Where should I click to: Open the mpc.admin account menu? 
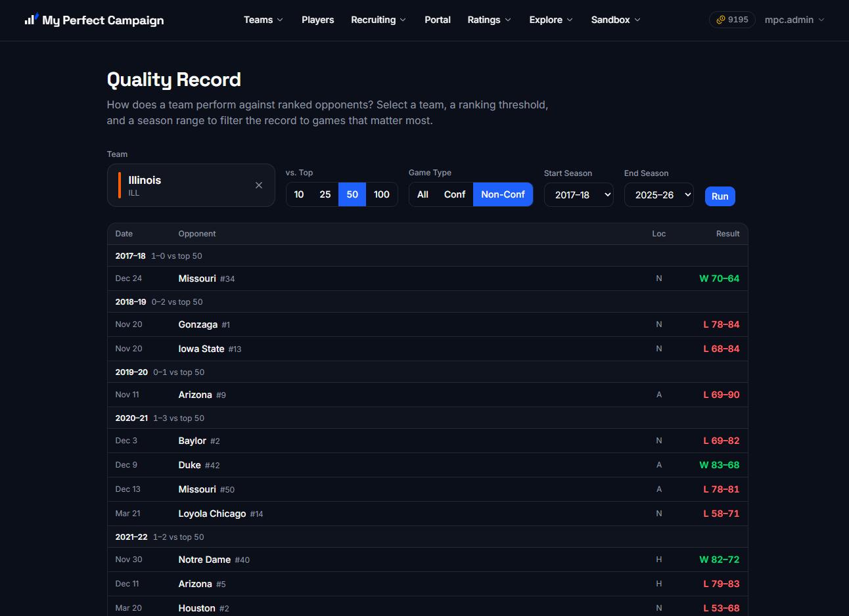tap(794, 20)
